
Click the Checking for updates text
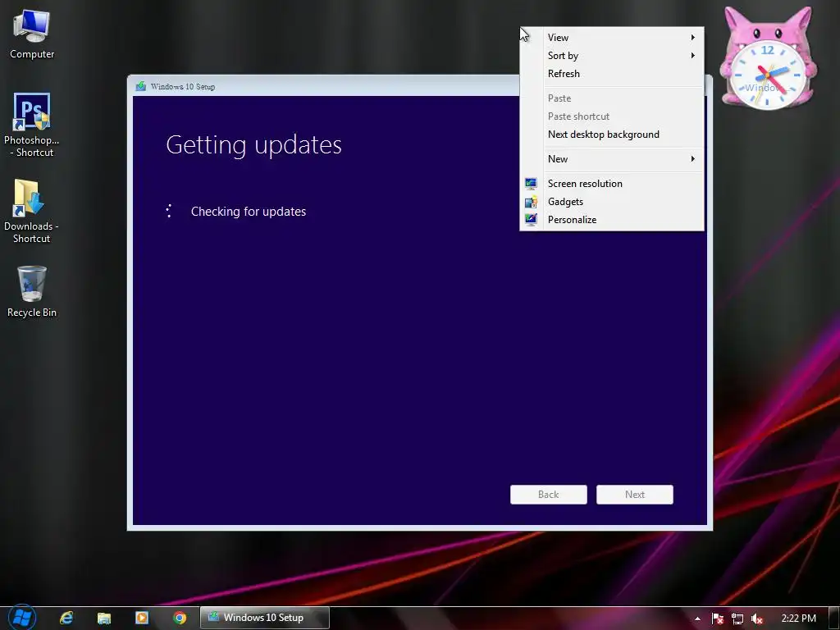click(x=249, y=212)
